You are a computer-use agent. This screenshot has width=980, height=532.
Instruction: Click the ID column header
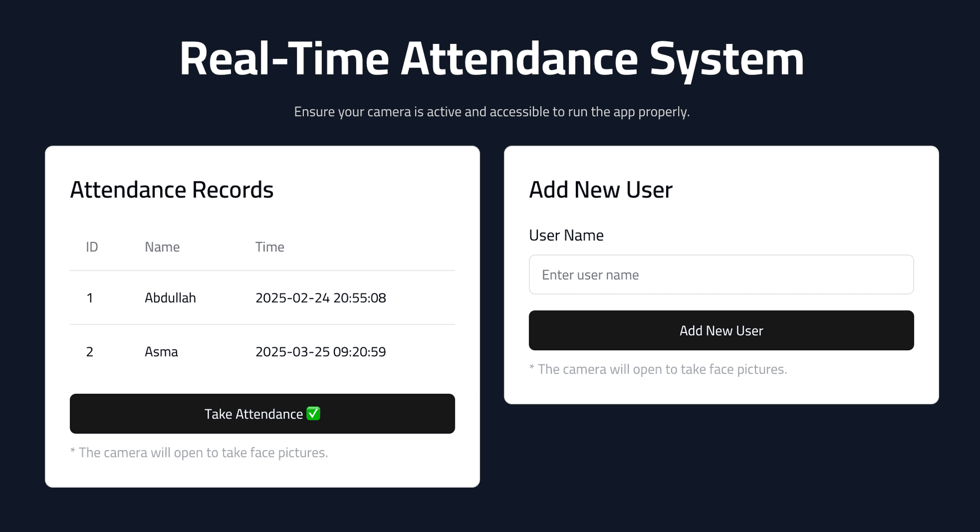tap(92, 247)
